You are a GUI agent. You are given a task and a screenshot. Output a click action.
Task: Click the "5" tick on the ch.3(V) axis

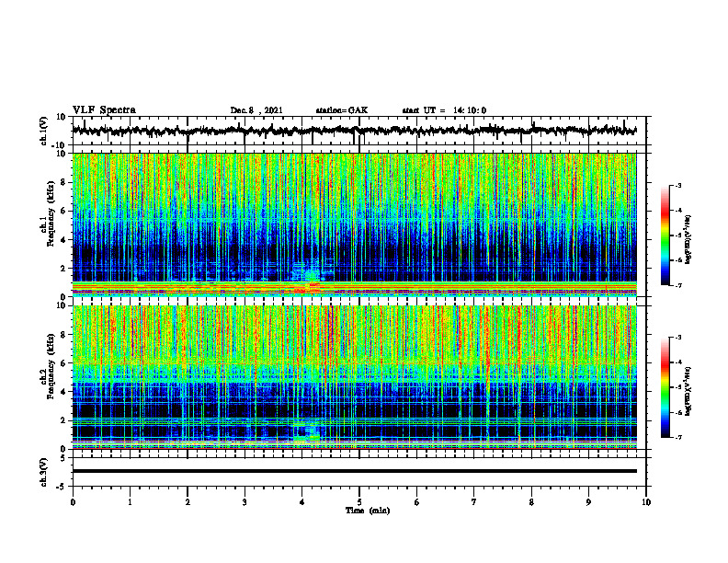pyautogui.click(x=64, y=457)
